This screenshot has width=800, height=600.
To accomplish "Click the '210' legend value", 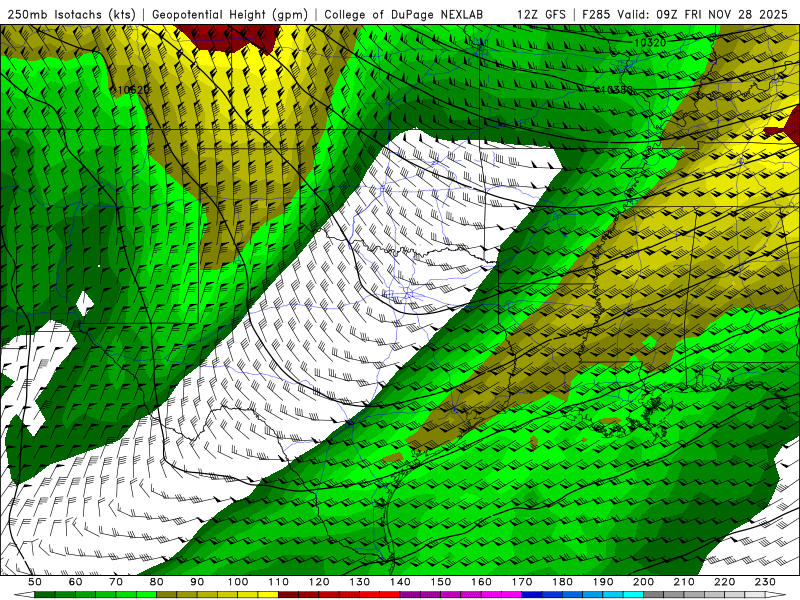I will (684, 582).
